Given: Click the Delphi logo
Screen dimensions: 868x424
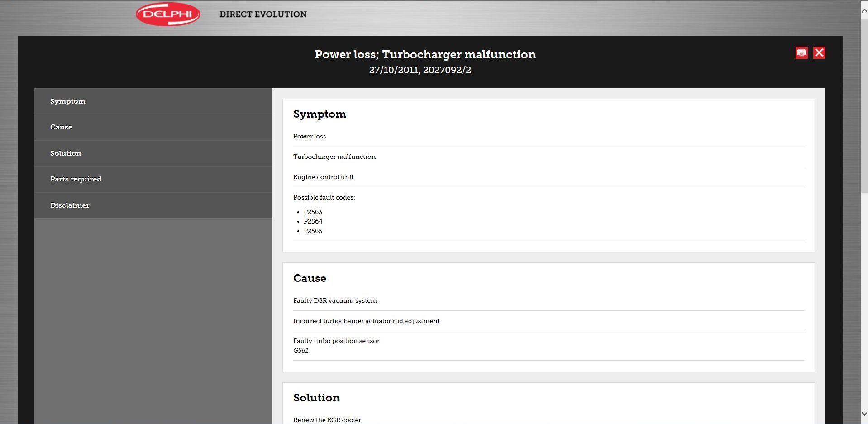Looking at the screenshot, I should click(168, 14).
